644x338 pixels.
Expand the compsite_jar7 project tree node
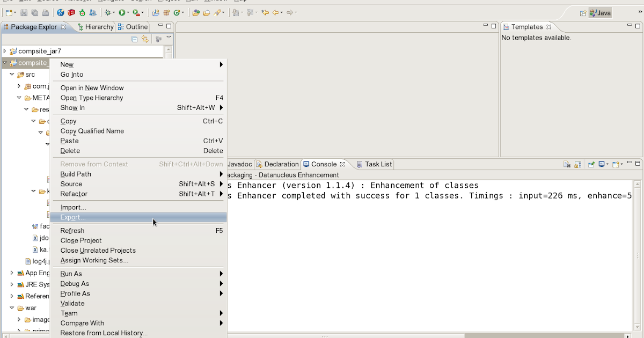pos(5,51)
